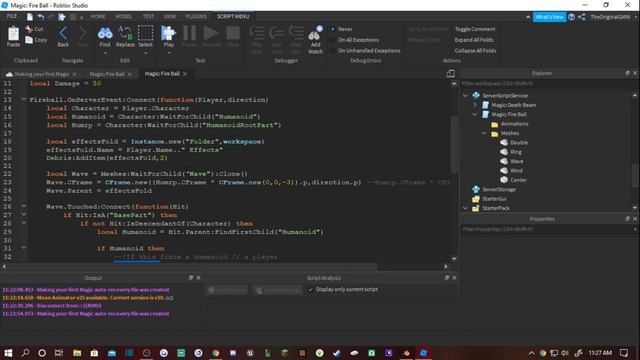Click the new file icon in quick access bar
The image size is (640, 360).
30,17
